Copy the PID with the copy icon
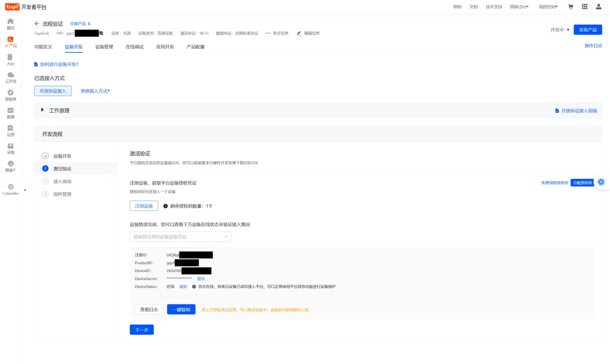The height and width of the screenshot is (364, 610). click(101, 33)
